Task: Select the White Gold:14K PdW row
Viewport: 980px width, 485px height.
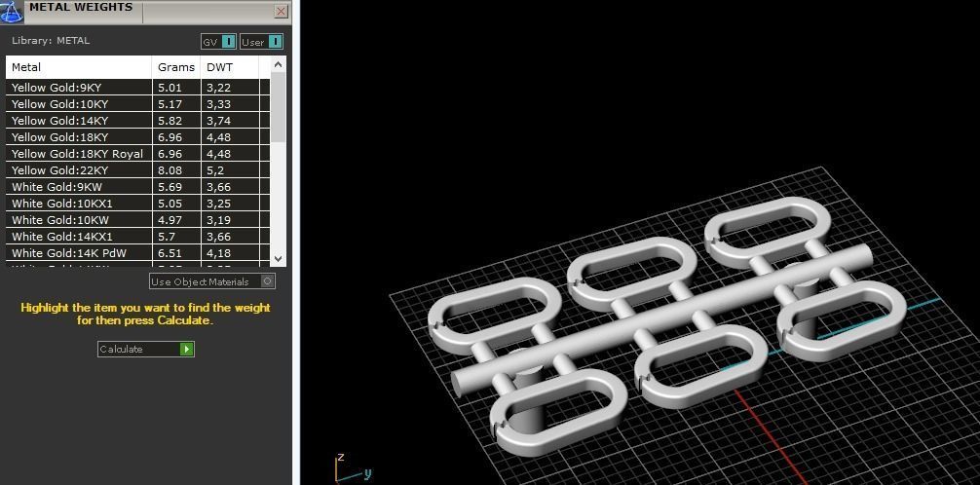Action: [x=137, y=252]
